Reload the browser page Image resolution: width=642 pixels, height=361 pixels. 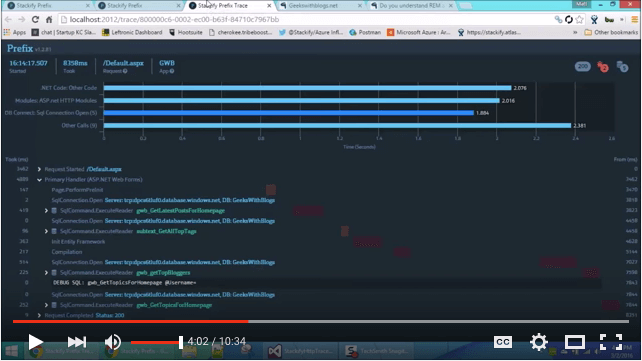click(x=35, y=20)
